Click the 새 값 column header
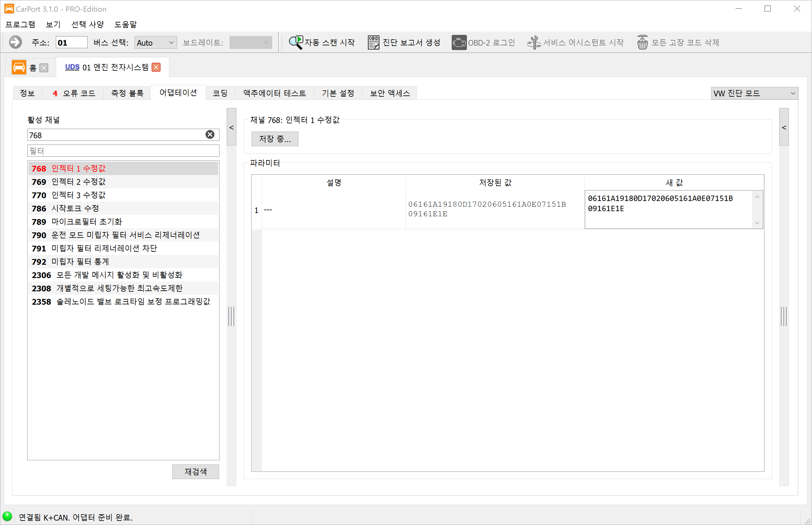 pos(674,182)
